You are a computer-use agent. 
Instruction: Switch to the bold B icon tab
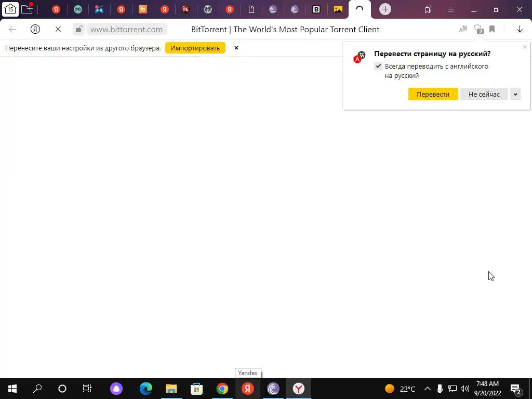[316, 9]
